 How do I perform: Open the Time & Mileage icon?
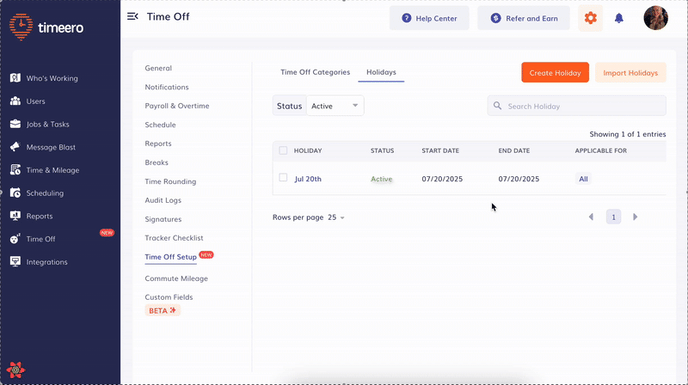(x=15, y=170)
